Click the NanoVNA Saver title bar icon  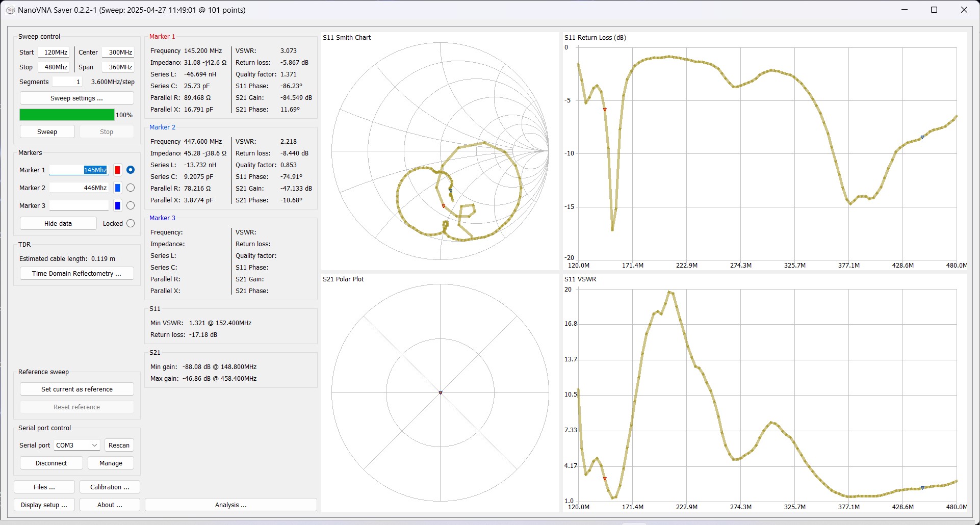tap(10, 10)
